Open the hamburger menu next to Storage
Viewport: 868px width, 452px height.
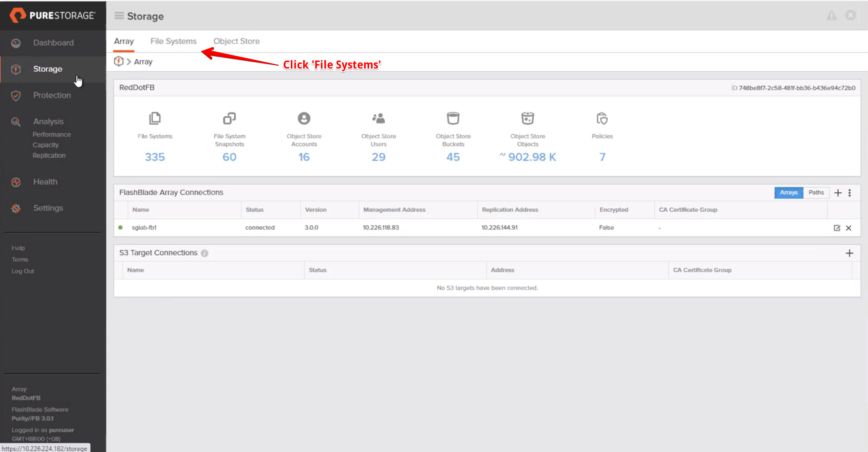click(119, 15)
